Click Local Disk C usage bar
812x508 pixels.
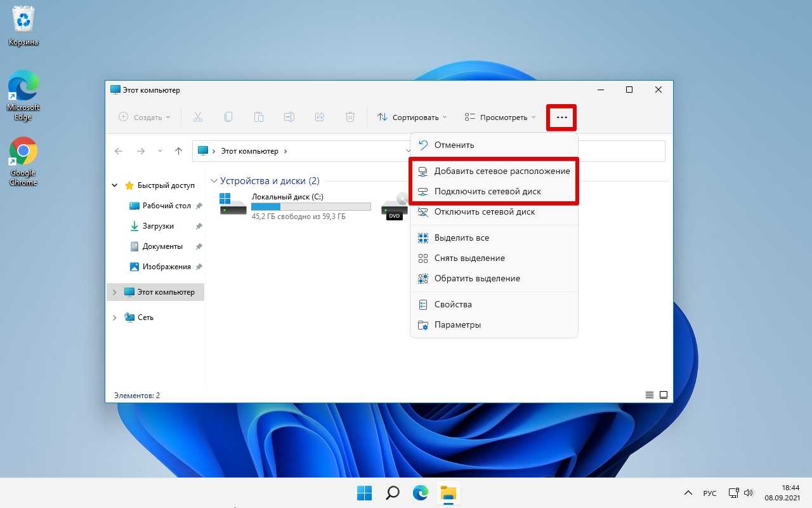(x=311, y=206)
